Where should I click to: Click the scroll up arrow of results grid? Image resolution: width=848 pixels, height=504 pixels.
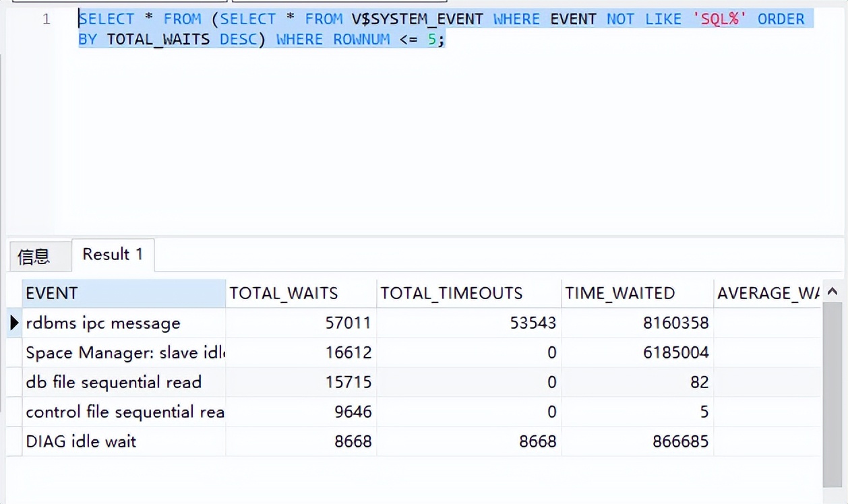832,292
